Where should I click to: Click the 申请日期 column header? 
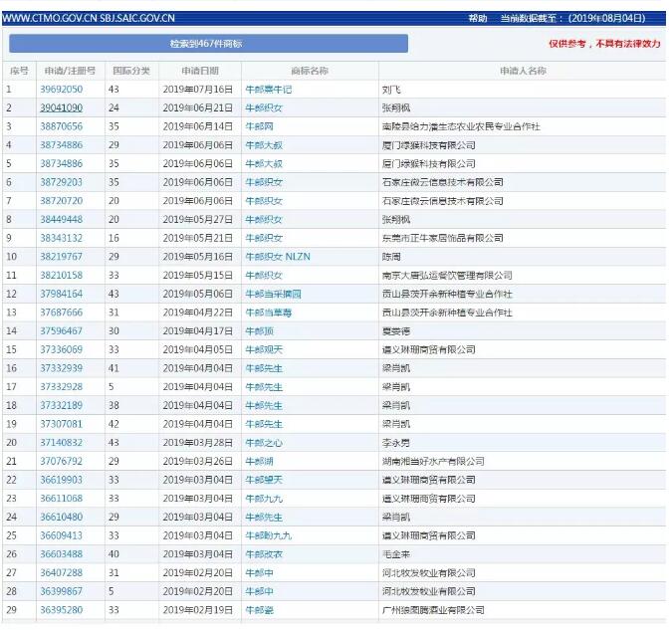tap(200, 71)
